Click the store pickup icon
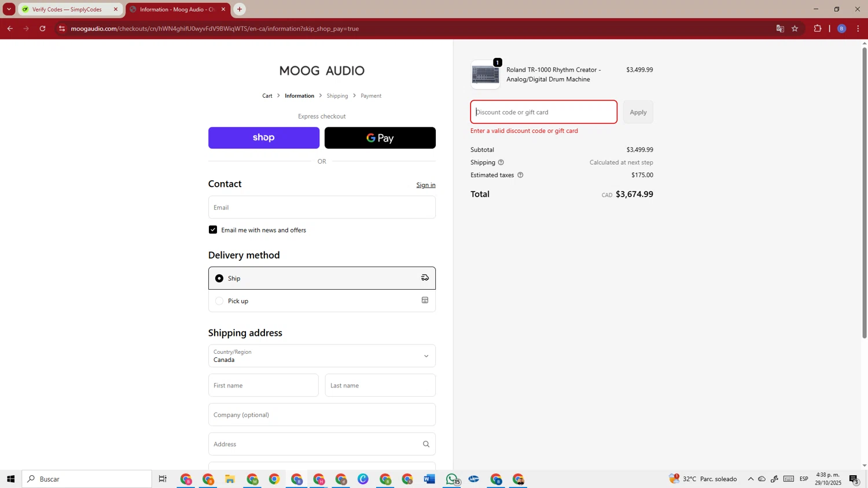868x488 pixels. (425, 300)
